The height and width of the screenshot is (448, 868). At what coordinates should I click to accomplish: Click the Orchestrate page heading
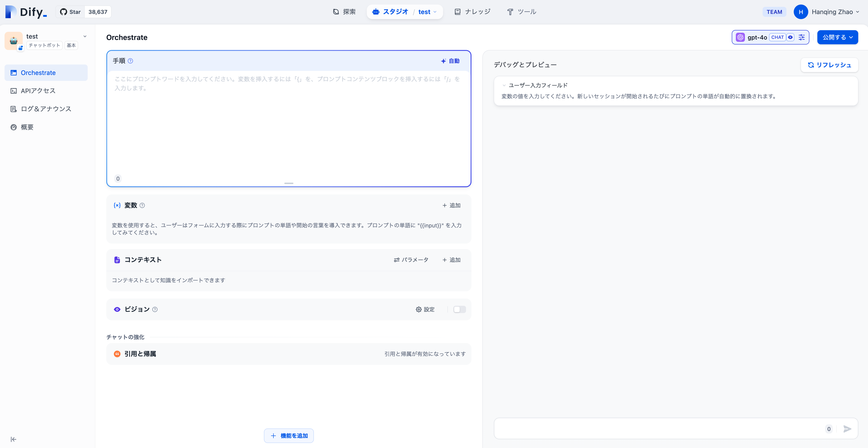click(127, 37)
